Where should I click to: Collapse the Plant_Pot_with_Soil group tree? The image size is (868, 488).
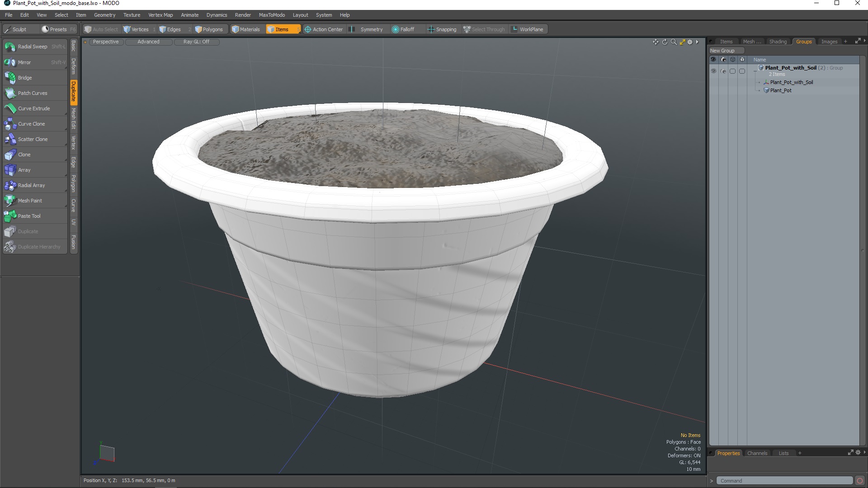[x=755, y=71]
